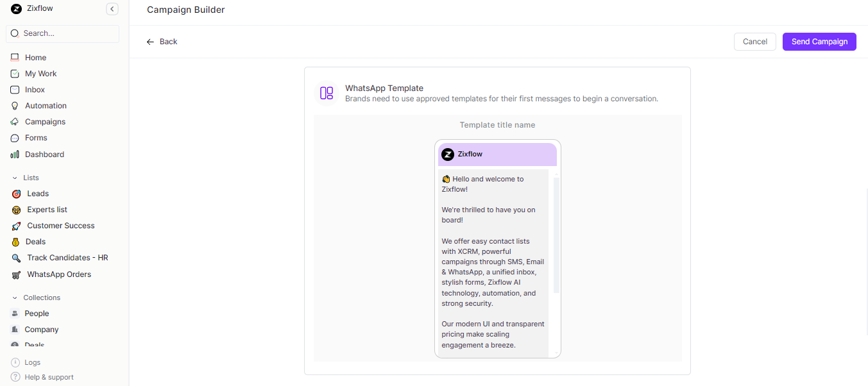Go back using the Back arrow
This screenshot has height=386, width=868.
coord(150,41)
